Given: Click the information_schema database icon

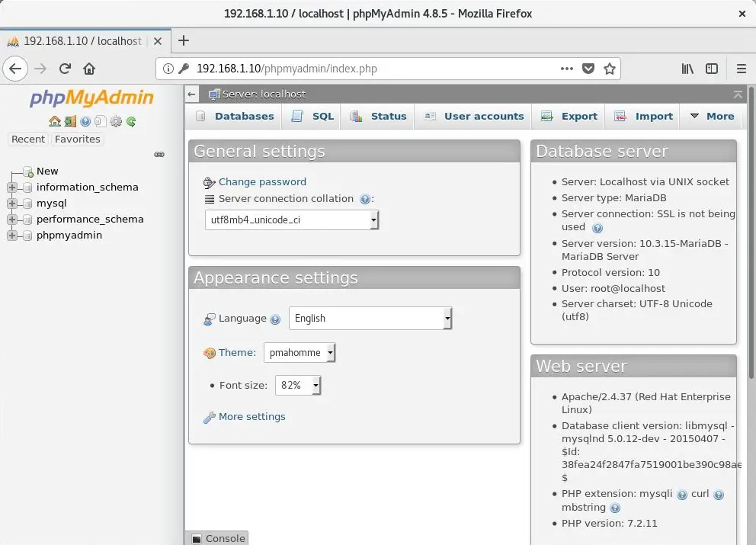Looking at the screenshot, I should [27, 188].
